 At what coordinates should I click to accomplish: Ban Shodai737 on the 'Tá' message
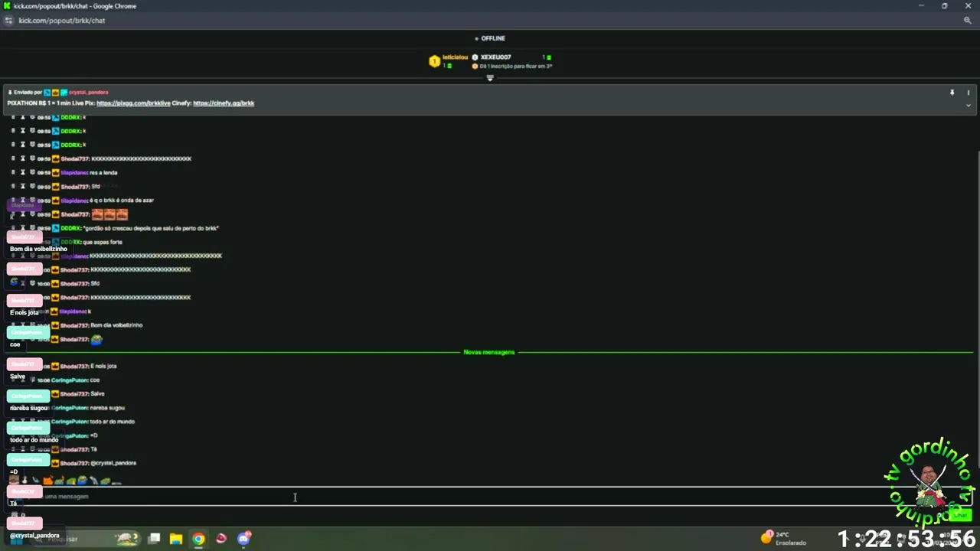pos(32,449)
